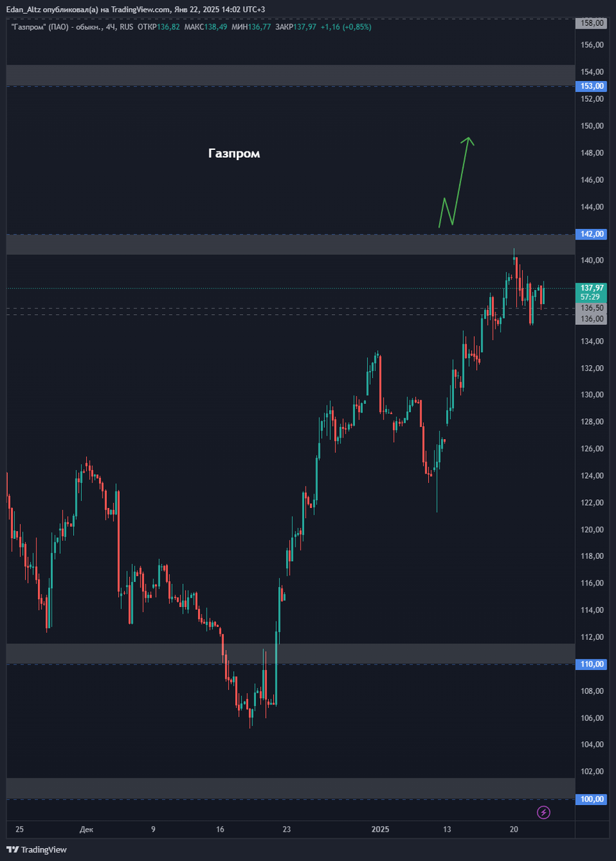The width and height of the screenshot is (616, 861).
Task: Click the Дек label on time axis
Action: (x=87, y=829)
